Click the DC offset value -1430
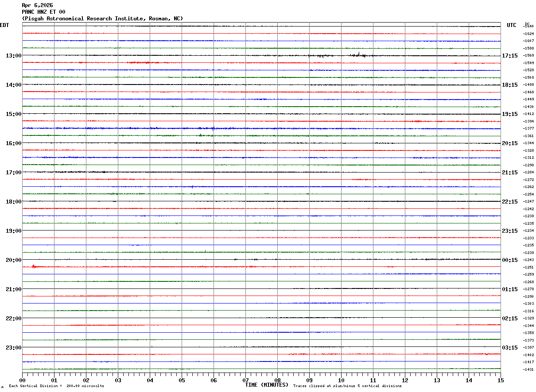 click(x=528, y=107)
